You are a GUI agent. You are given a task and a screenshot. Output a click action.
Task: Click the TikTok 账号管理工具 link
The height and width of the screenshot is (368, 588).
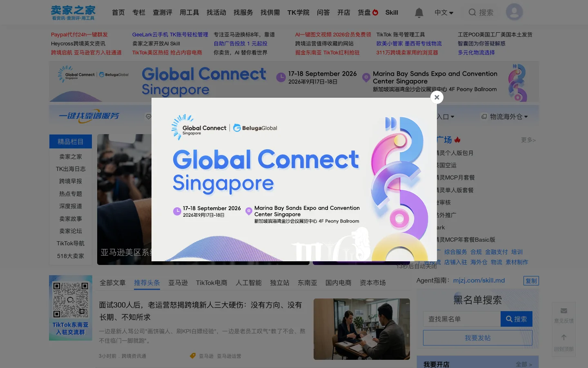click(x=401, y=35)
